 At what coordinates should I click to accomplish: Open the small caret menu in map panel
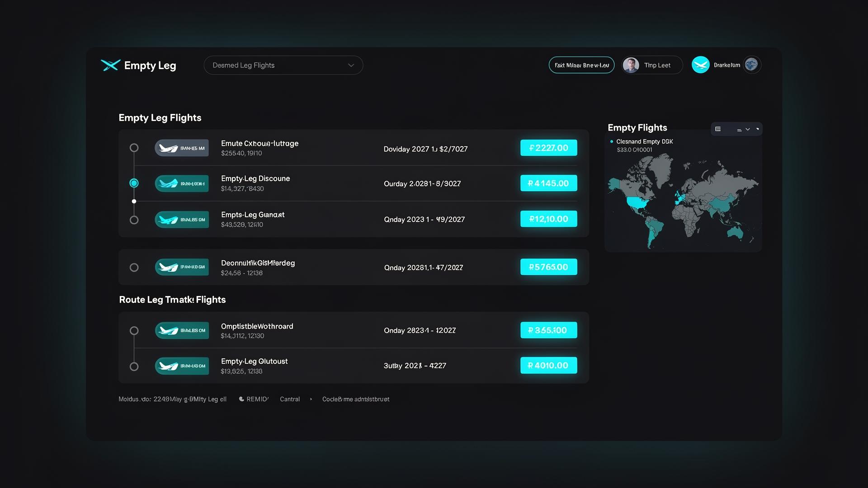pyautogui.click(x=758, y=129)
